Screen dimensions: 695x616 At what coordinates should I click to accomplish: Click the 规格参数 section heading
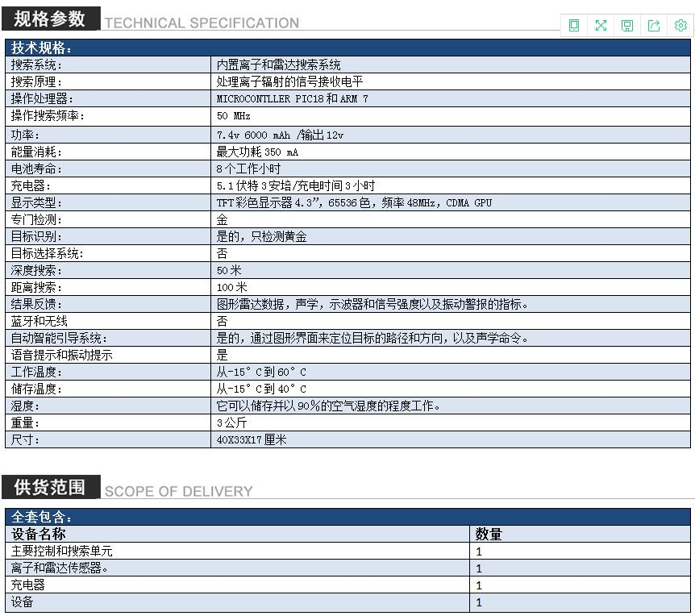(50, 19)
